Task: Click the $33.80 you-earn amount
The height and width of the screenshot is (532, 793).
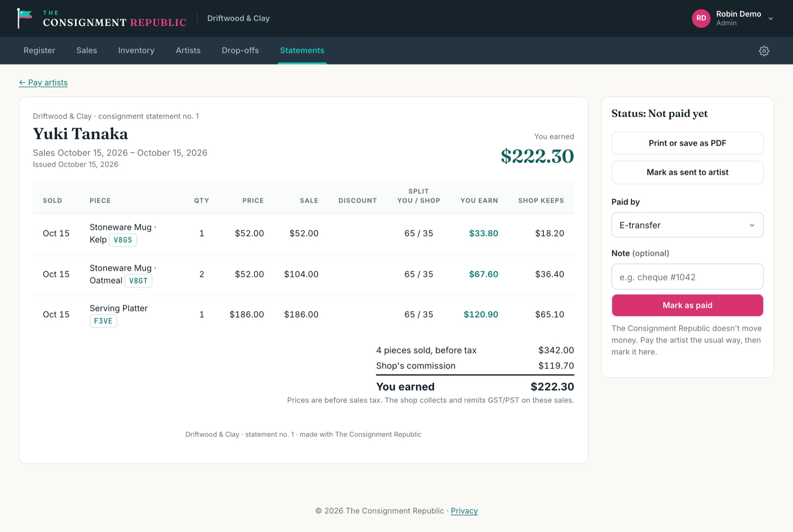Action: [483, 233]
